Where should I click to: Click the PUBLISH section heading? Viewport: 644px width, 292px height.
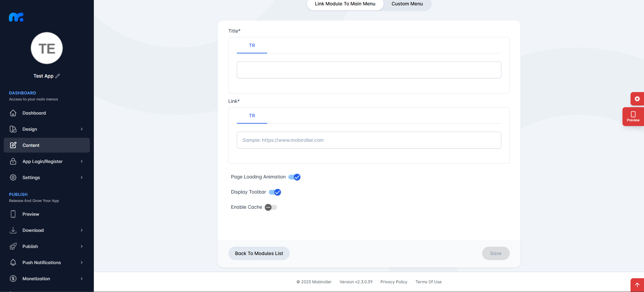pyautogui.click(x=18, y=195)
